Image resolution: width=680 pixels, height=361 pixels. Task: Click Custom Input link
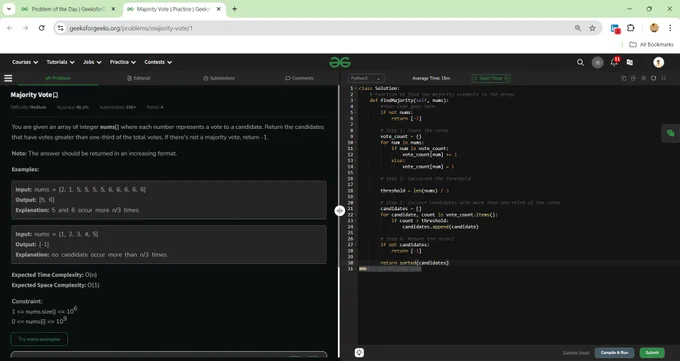point(576,353)
